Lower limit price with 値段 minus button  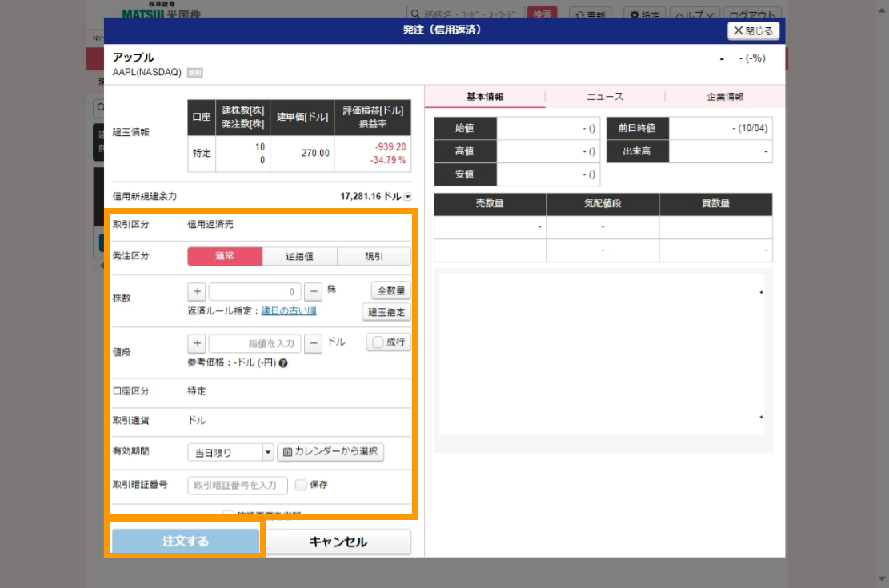[313, 343]
